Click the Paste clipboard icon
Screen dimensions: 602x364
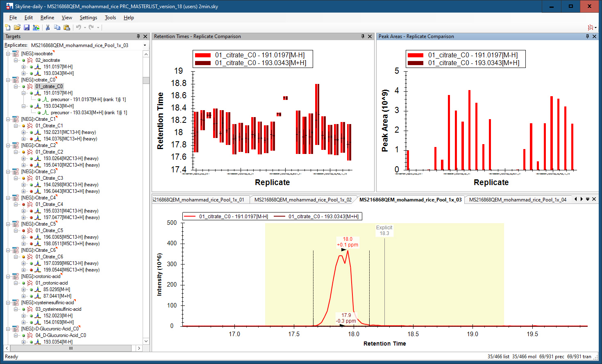[66, 27]
